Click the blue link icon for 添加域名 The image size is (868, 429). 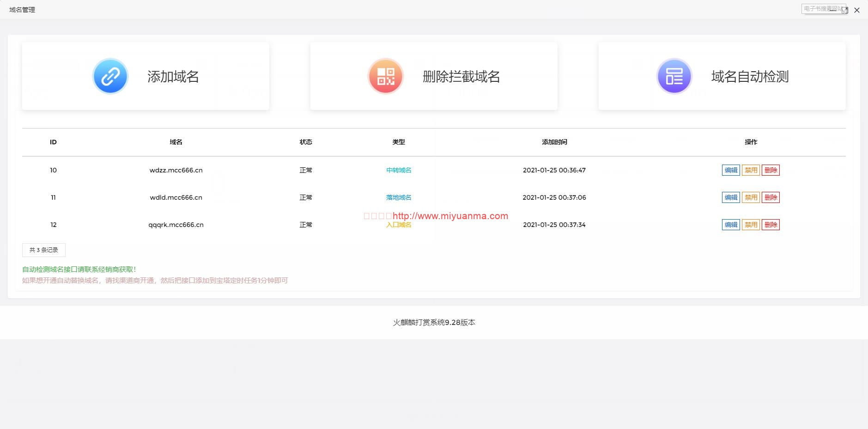(110, 76)
